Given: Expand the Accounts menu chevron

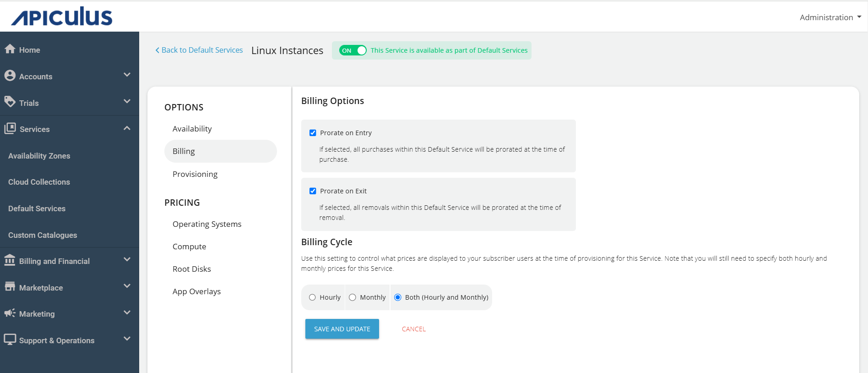Looking at the screenshot, I should [x=127, y=75].
